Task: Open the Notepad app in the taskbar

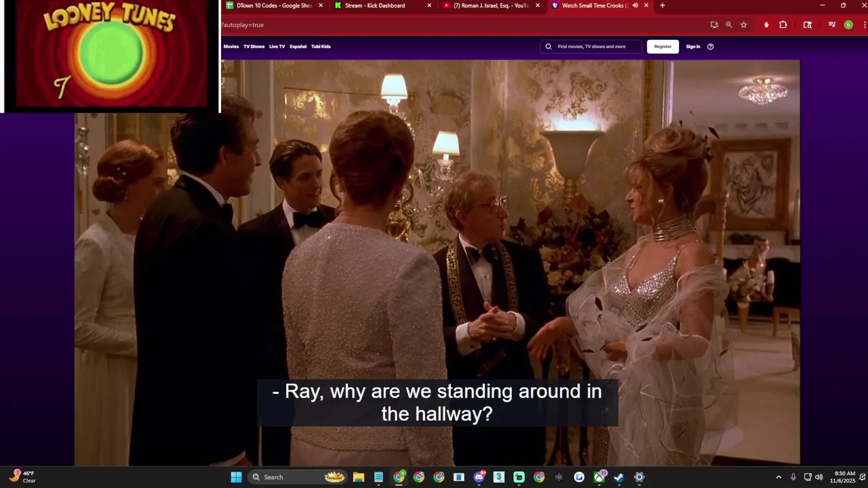Action: [x=378, y=477]
